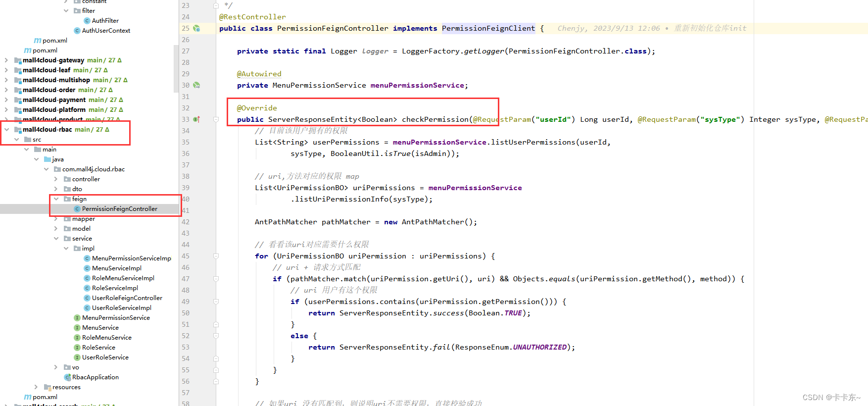Click the UNAUTHORIZED constant on line 53
This screenshot has height=406, width=868.
click(x=539, y=347)
